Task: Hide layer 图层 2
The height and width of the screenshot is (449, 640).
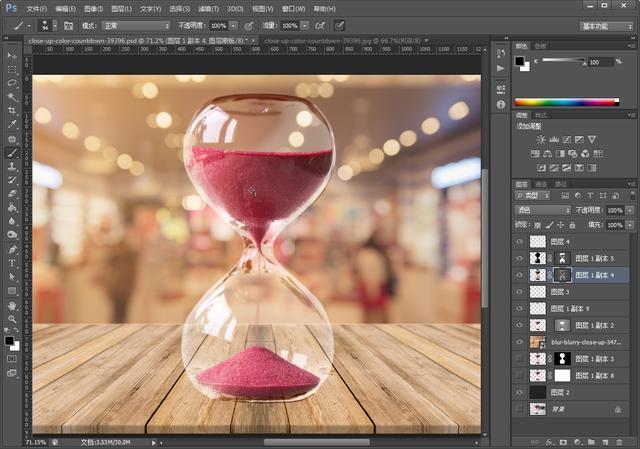Action: (x=520, y=392)
